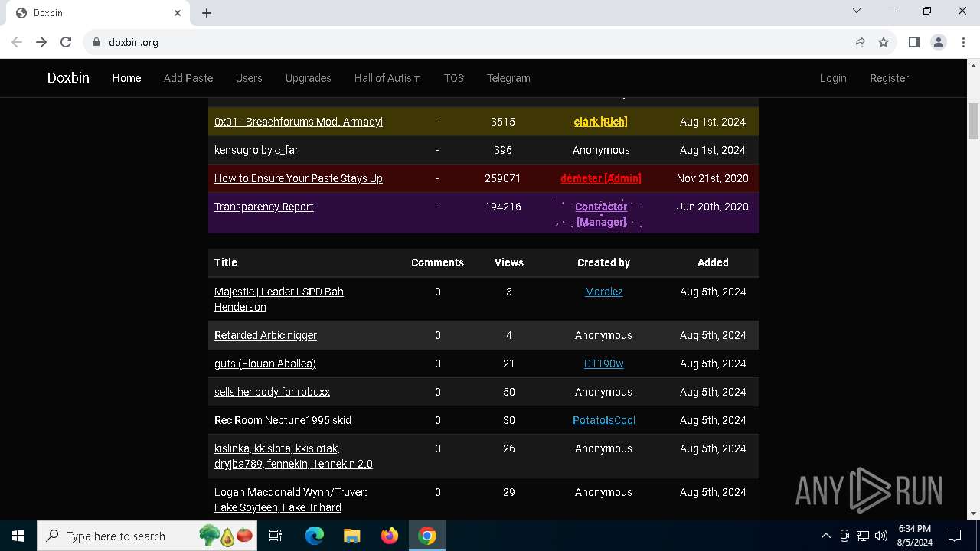
Task: Click the scrollbar up arrow
Action: click(x=974, y=65)
